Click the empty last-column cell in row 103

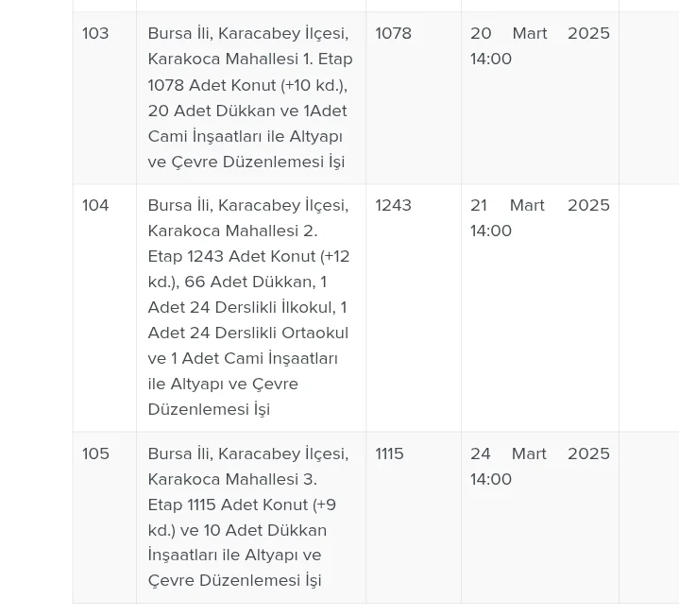[649, 97]
